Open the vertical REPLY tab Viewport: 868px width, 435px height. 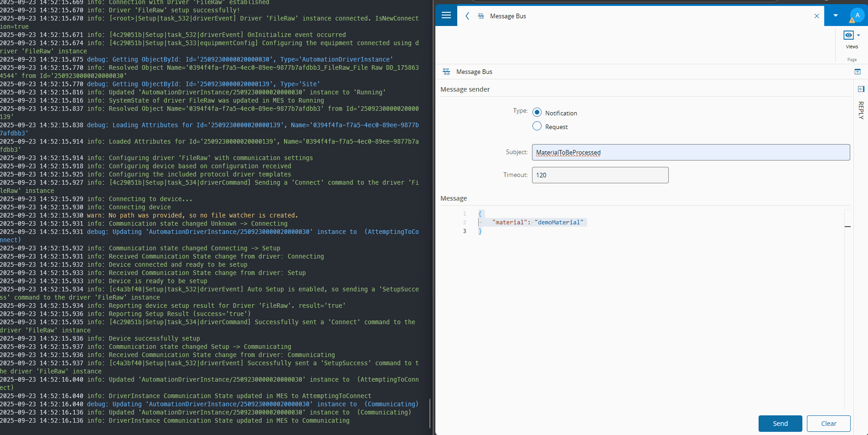click(861, 110)
